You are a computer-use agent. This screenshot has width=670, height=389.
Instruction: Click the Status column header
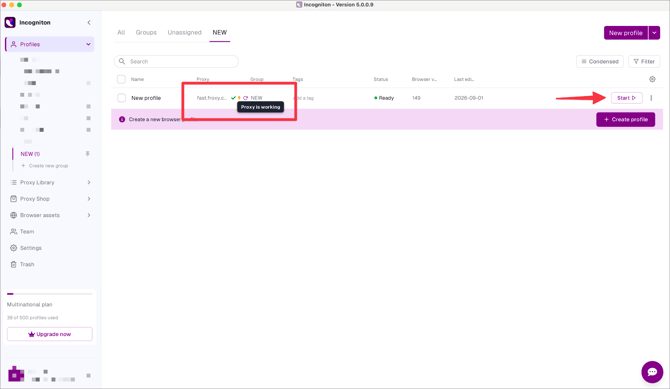click(x=381, y=79)
